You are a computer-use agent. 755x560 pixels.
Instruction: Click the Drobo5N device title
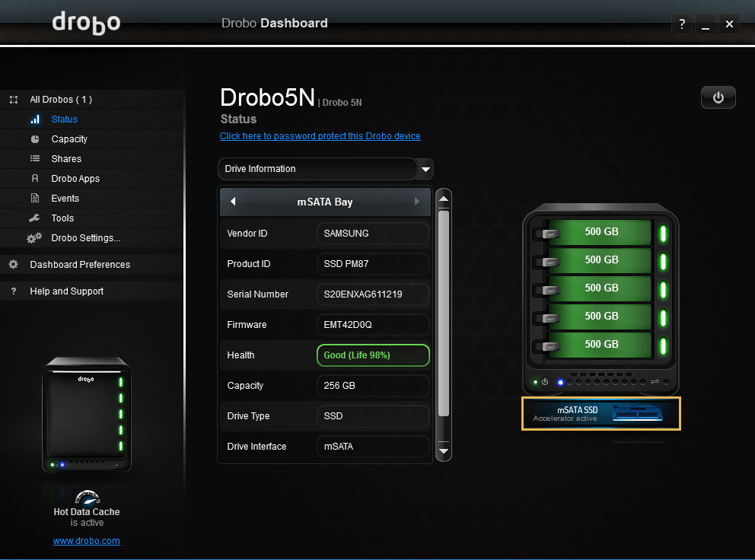[268, 97]
